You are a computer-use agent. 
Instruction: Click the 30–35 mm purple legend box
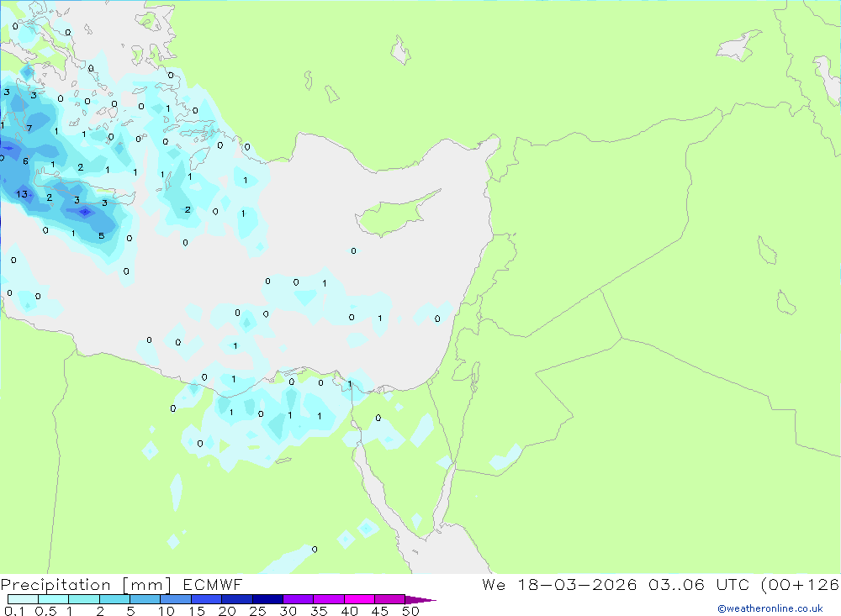[299, 599]
